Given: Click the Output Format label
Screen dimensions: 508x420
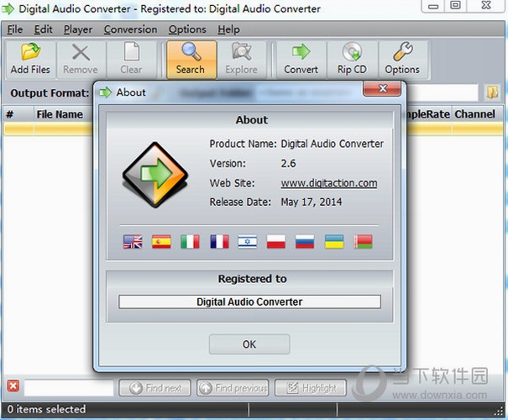Looking at the screenshot, I should [50, 93].
